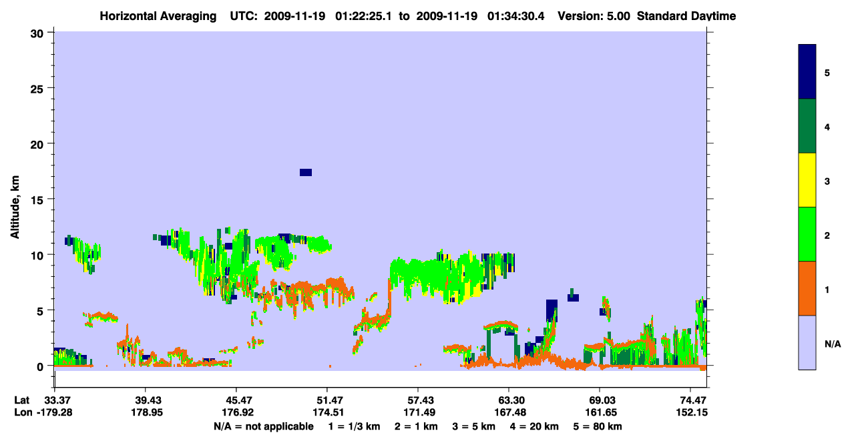Click the colorbar label '4'
Screen dimensions: 868x445
pos(827,126)
